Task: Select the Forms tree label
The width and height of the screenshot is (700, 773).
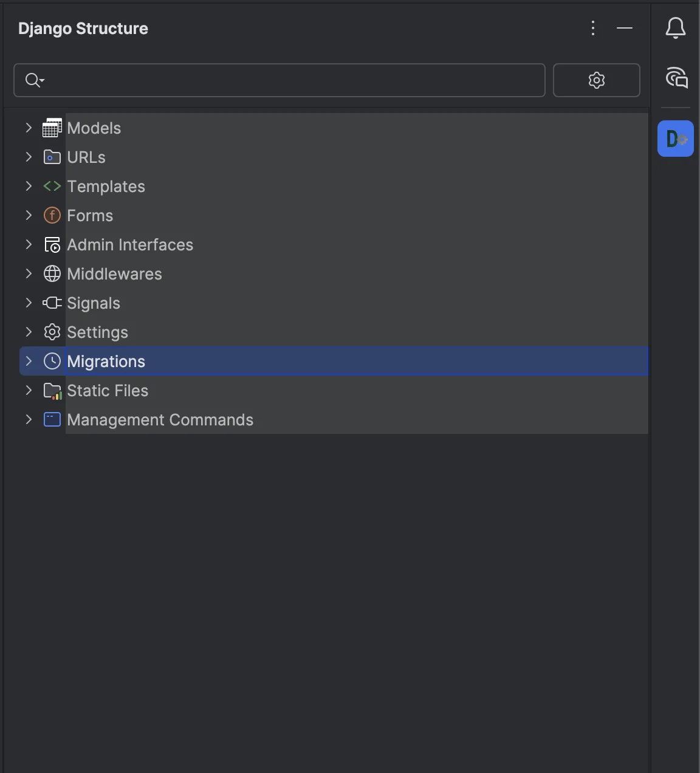Action: coord(90,216)
